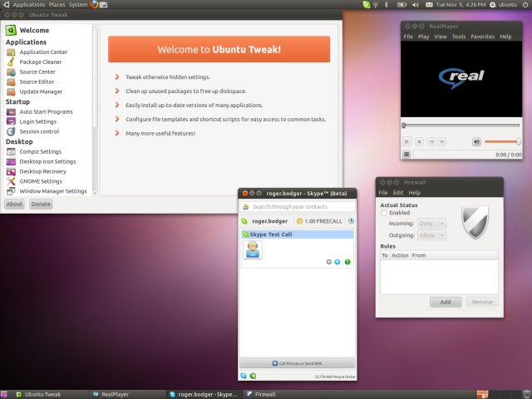
Task: Open the Firewall Help menu
Action: 414,192
